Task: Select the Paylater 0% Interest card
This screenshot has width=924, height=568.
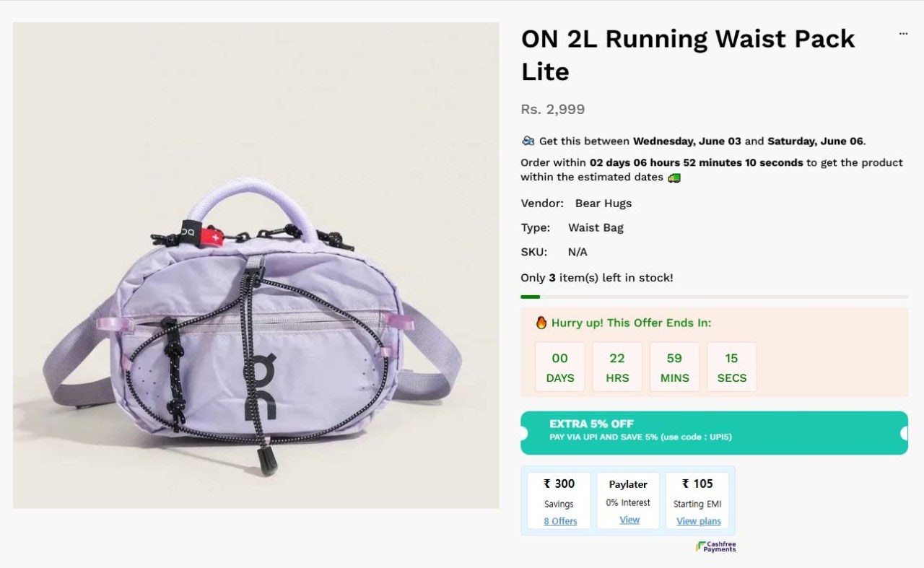Action: [x=628, y=501]
